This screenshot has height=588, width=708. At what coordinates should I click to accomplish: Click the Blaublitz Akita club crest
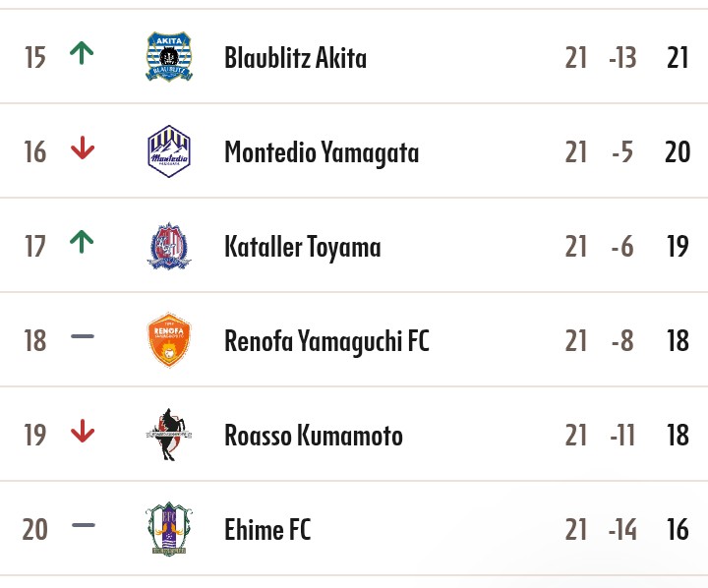pos(169,56)
